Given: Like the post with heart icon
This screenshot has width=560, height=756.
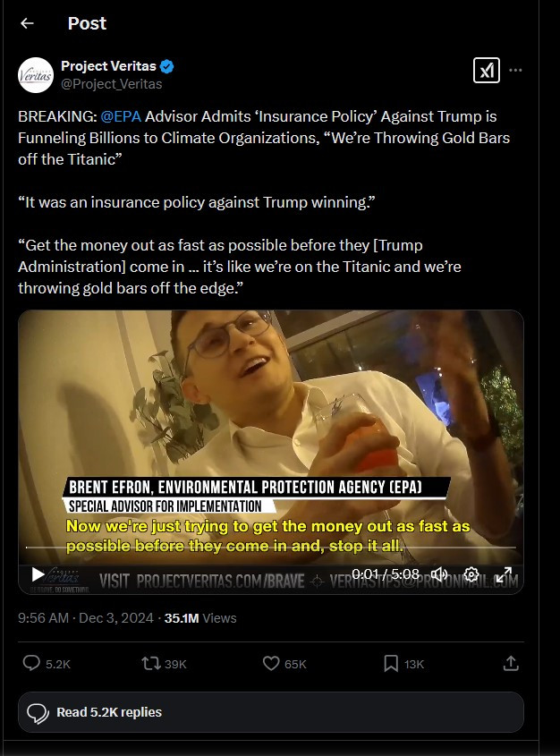Looking at the screenshot, I should [x=271, y=664].
